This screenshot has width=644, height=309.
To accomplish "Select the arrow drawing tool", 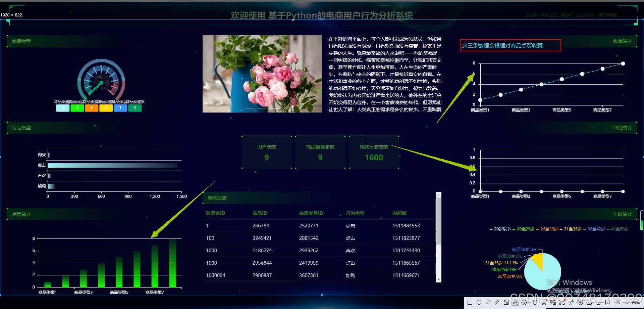I will tap(488, 302).
